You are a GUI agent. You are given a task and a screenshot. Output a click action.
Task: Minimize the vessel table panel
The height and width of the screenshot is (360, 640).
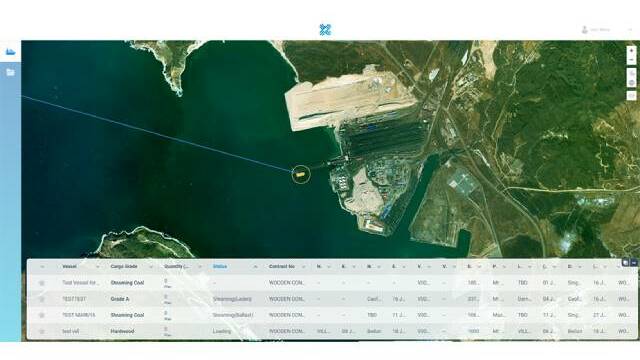[634, 263]
